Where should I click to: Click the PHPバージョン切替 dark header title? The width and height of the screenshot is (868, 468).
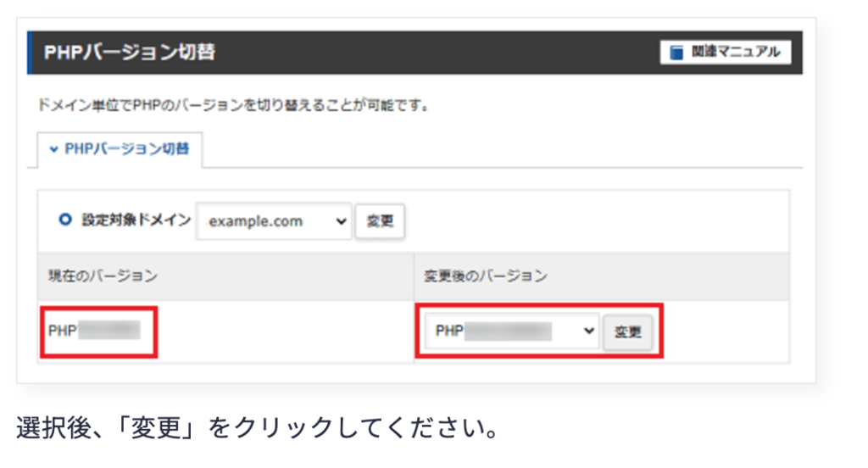[x=130, y=53]
